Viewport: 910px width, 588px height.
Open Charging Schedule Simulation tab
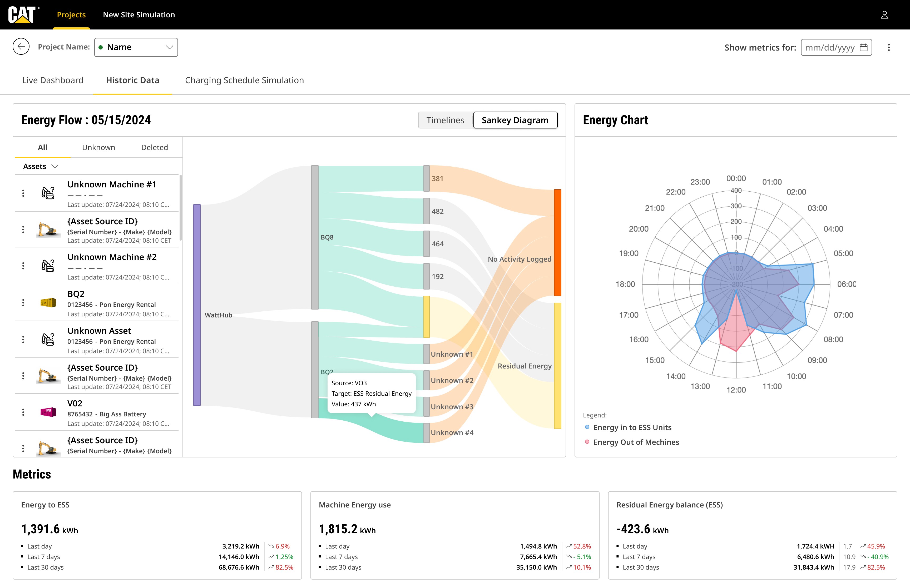(x=244, y=80)
